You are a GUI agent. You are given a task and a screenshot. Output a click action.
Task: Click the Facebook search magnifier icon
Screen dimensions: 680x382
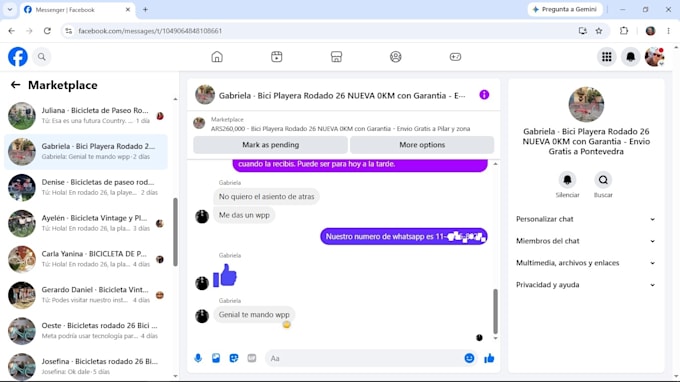(x=42, y=57)
